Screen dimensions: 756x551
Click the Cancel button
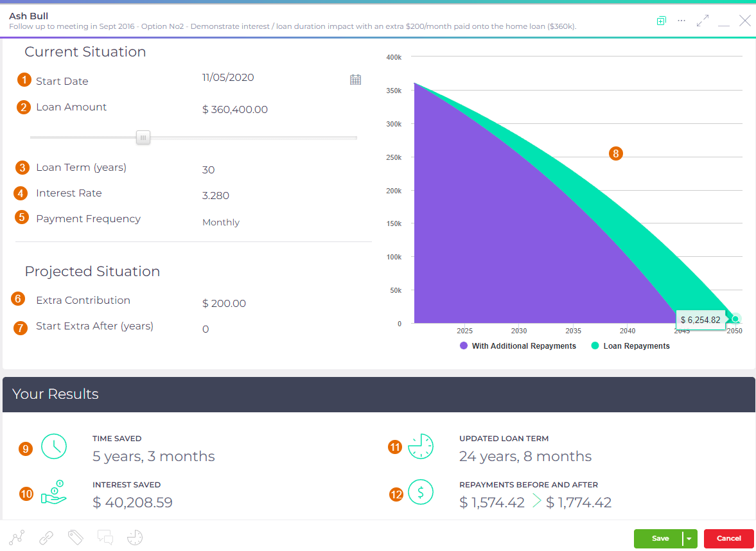[728, 538]
